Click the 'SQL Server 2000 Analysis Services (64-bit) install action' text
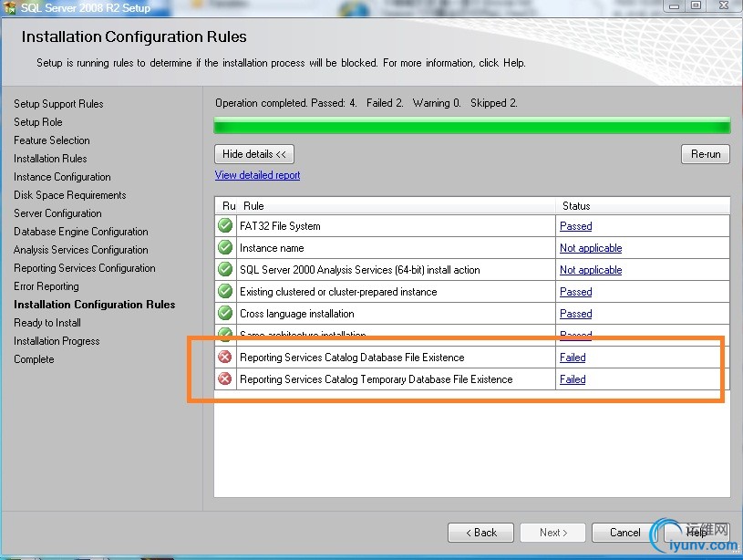 (x=360, y=270)
